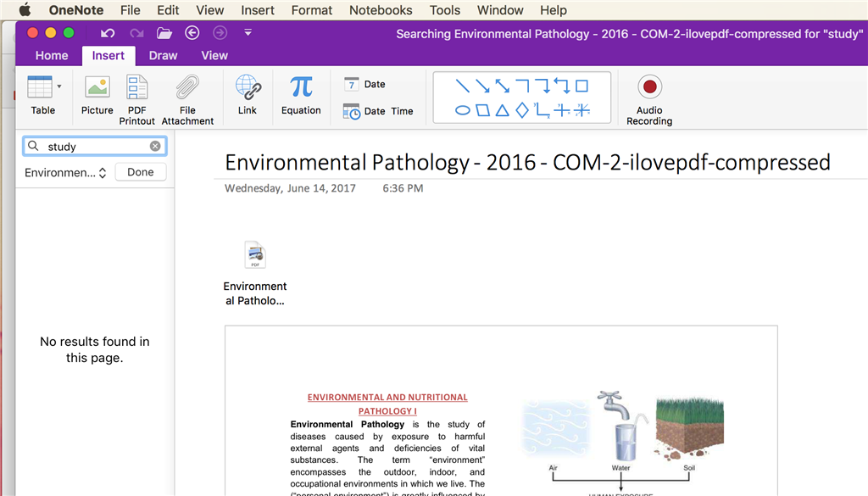Open the OneNote application menu

point(75,10)
